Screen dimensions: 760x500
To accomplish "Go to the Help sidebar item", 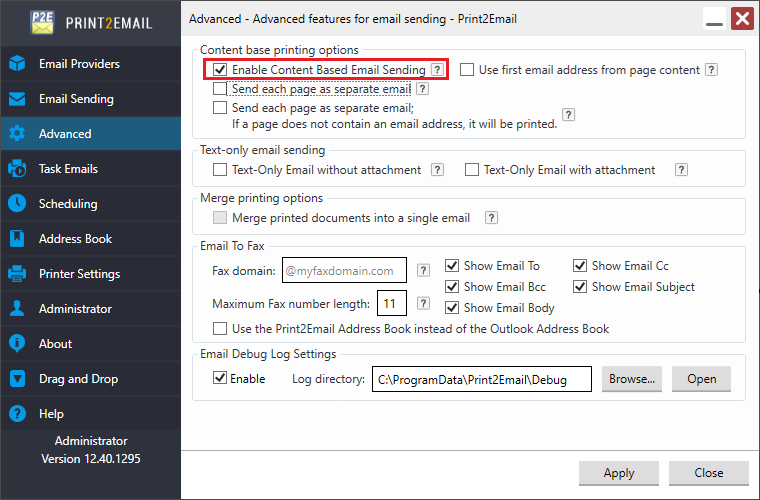I will click(51, 414).
